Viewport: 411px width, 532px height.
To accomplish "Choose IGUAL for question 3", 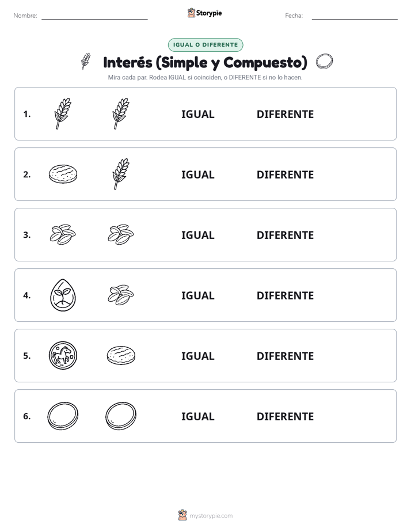I will 197,235.
